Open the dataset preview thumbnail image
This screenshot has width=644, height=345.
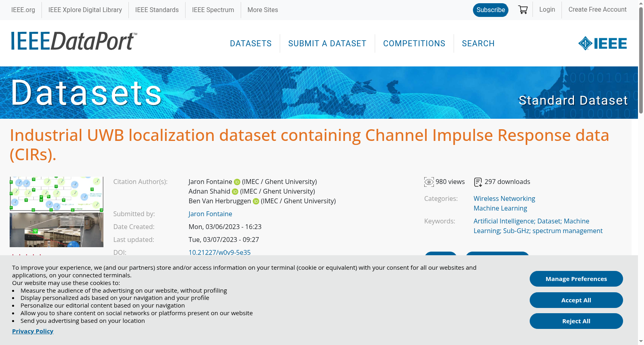(x=56, y=212)
